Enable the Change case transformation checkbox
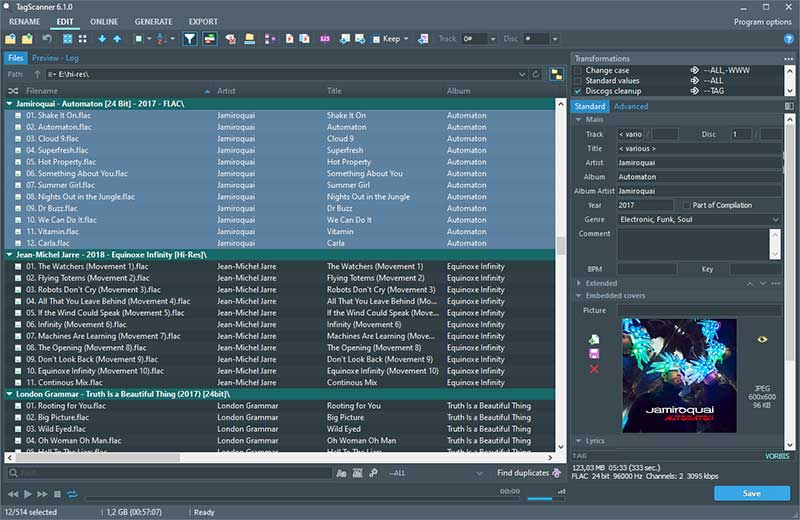 578,71
